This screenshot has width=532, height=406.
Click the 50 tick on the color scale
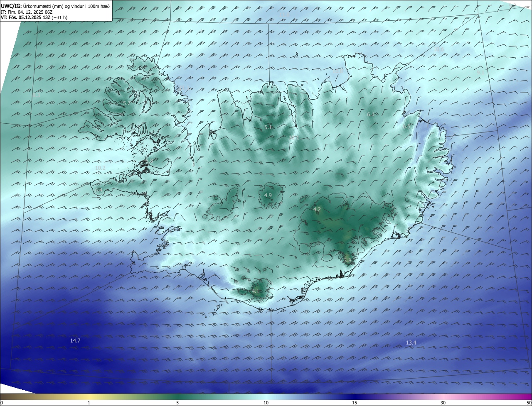pos(529,403)
